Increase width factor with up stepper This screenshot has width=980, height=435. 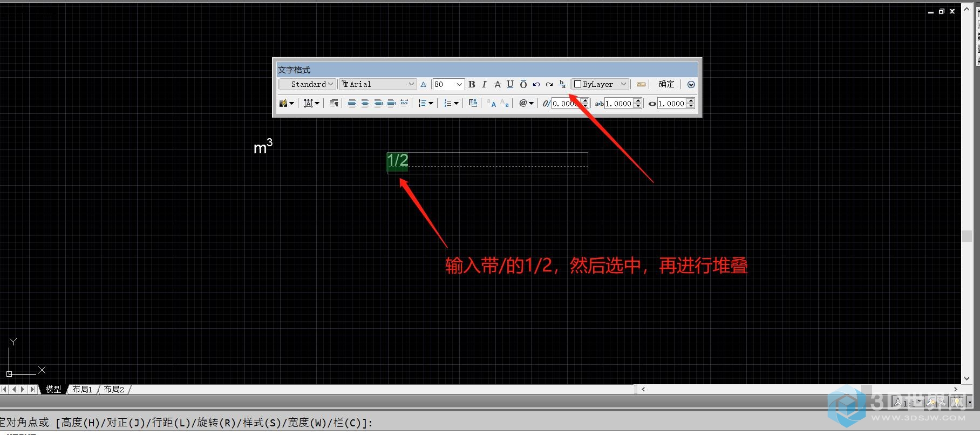691,100
